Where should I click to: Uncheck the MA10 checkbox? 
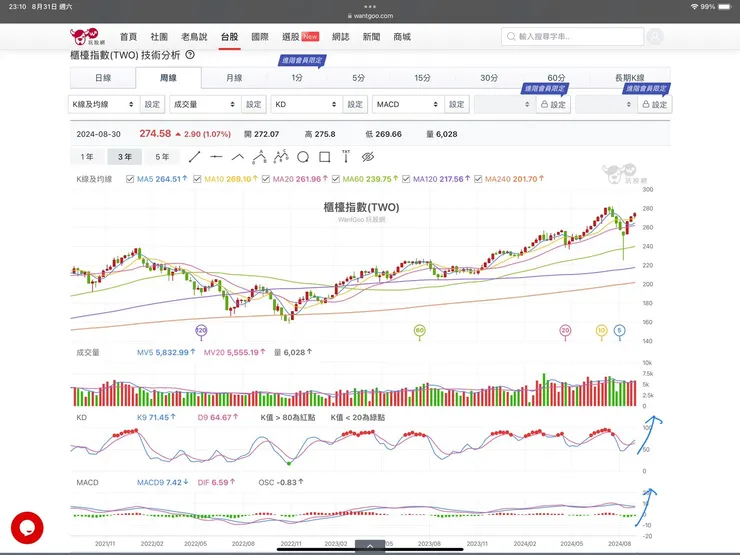click(x=197, y=179)
